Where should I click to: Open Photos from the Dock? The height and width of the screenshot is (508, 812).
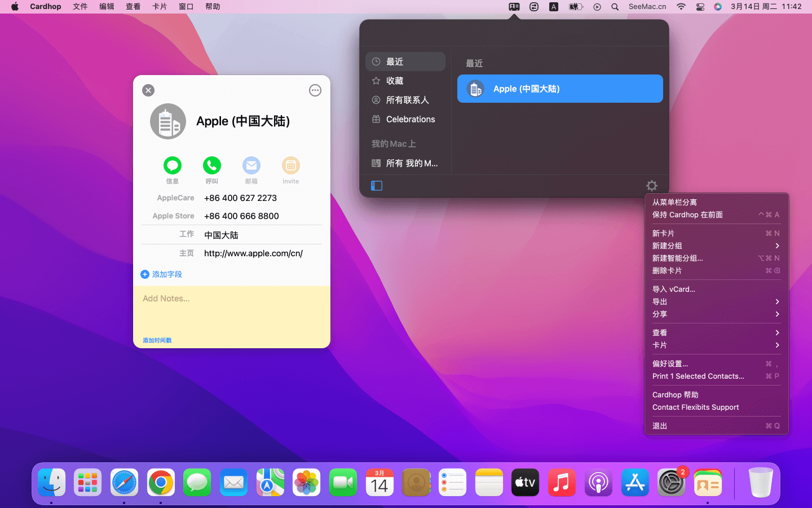[307, 483]
